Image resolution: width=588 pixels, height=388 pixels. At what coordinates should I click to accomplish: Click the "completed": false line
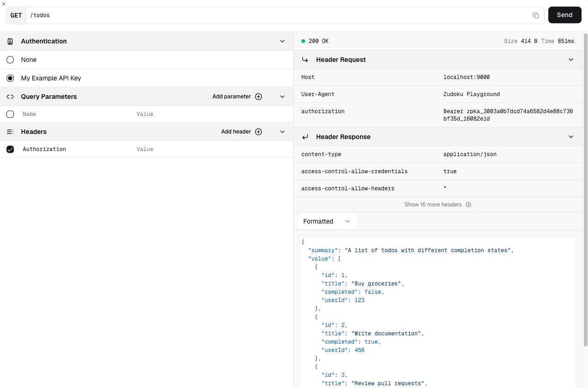tap(353, 292)
